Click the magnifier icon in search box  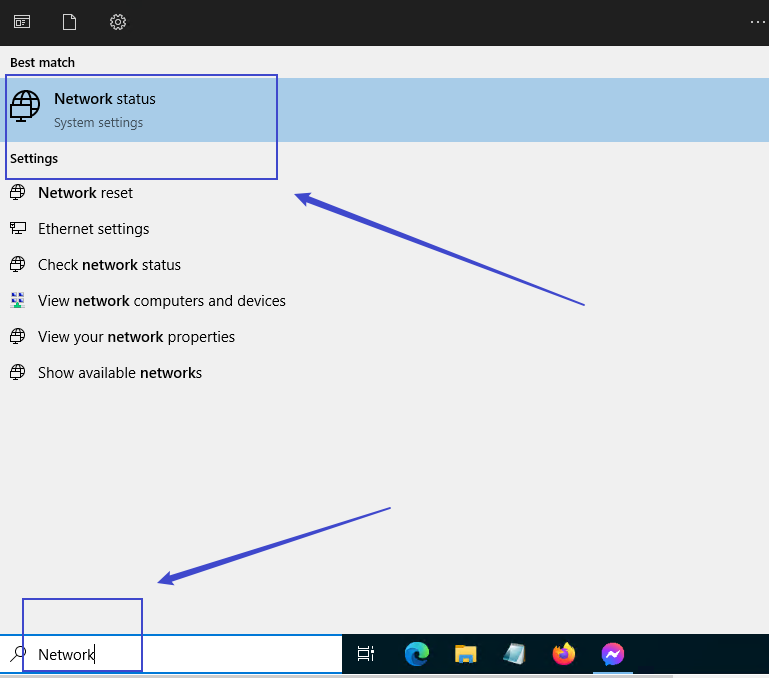tap(18, 654)
